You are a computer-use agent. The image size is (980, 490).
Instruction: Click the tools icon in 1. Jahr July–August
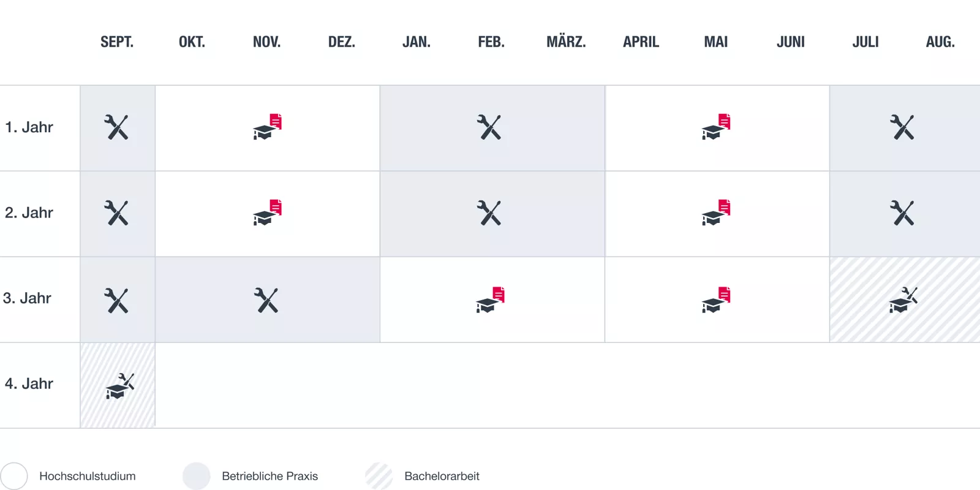pos(902,127)
